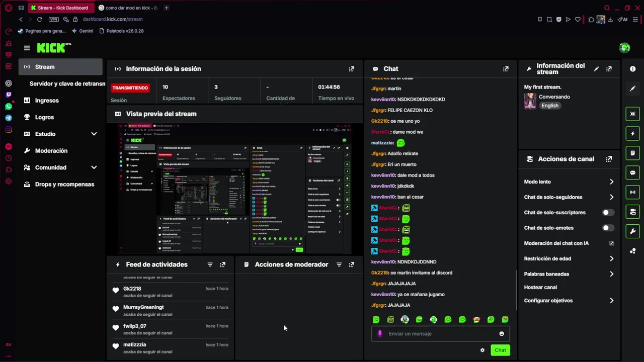Open a new browser tab

coord(167,8)
